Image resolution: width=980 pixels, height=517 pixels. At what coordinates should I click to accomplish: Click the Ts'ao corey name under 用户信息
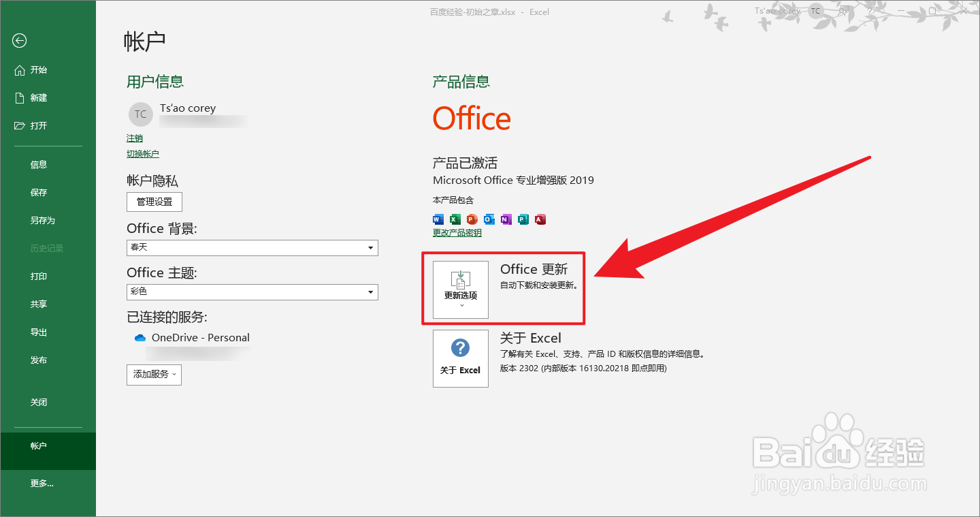188,108
